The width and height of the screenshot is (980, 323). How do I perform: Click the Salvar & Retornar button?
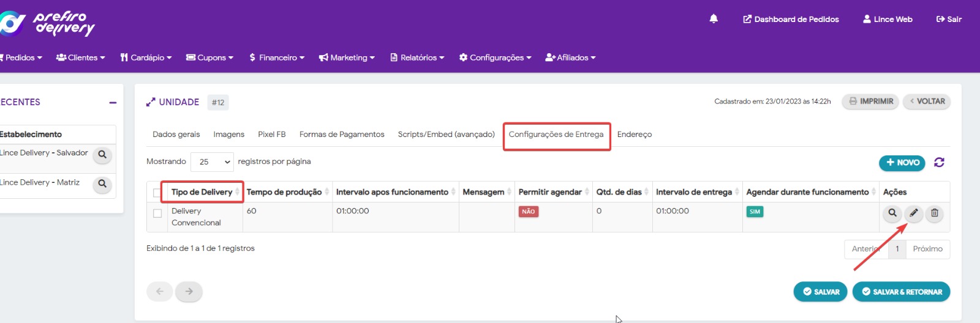(x=901, y=292)
